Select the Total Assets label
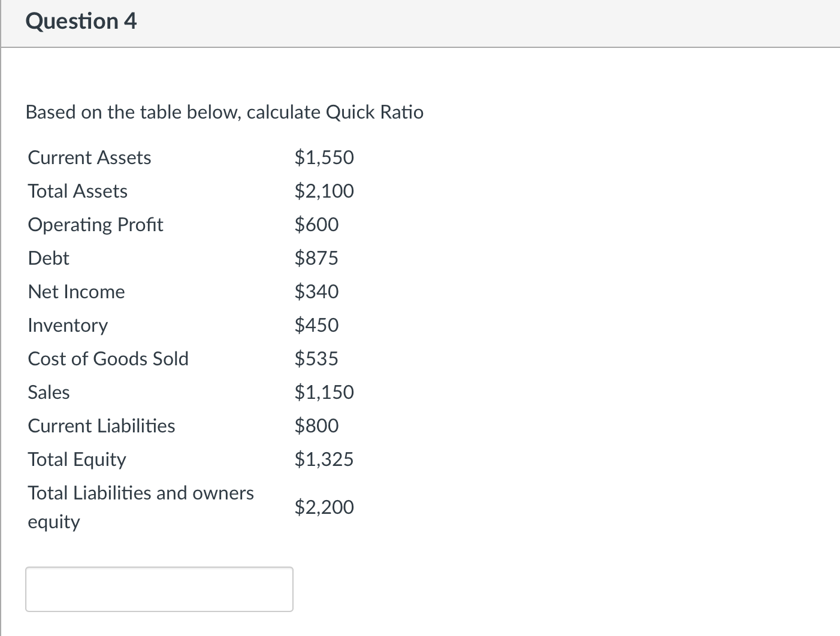Viewport: 840px width, 636px height. pyautogui.click(x=77, y=191)
